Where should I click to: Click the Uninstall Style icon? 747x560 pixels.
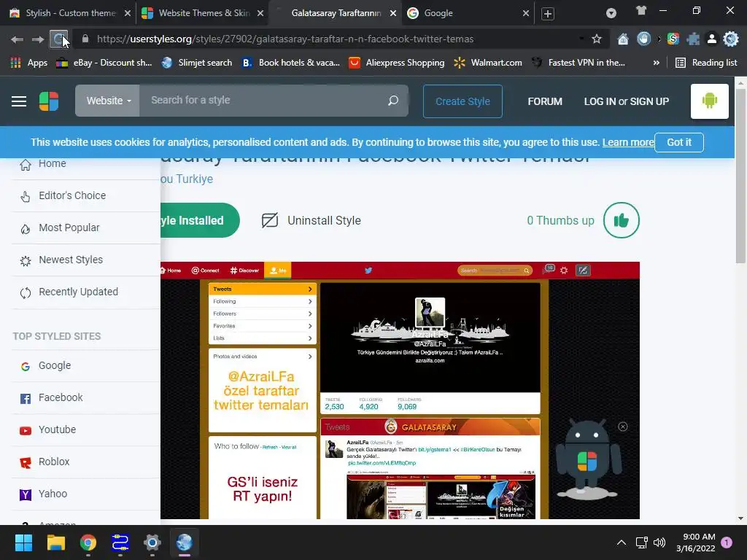click(270, 220)
